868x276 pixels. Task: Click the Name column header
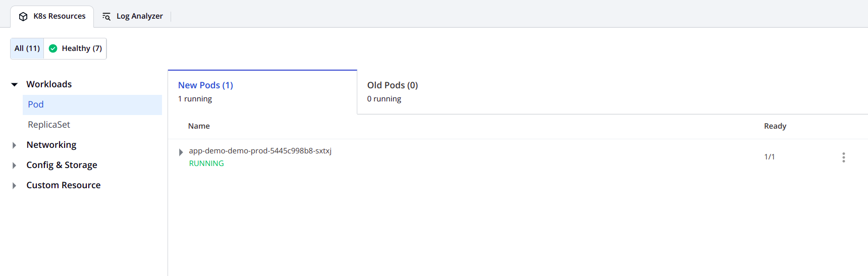199,126
